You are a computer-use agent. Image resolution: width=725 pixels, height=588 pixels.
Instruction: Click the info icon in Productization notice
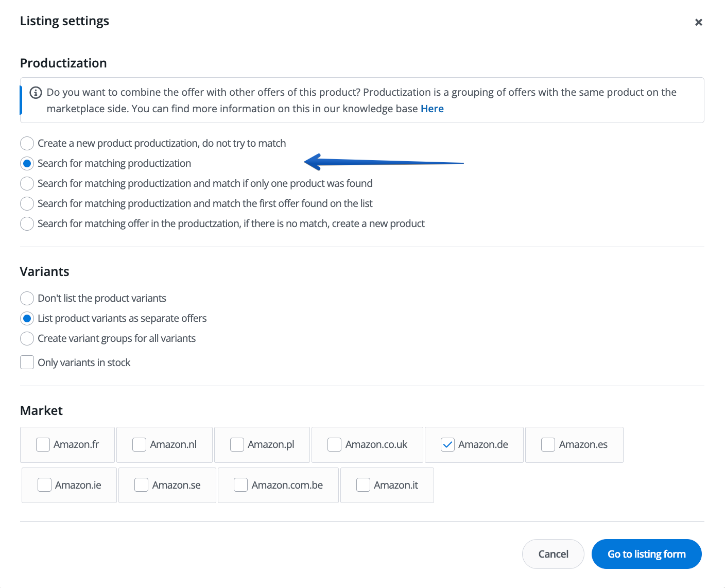(36, 93)
